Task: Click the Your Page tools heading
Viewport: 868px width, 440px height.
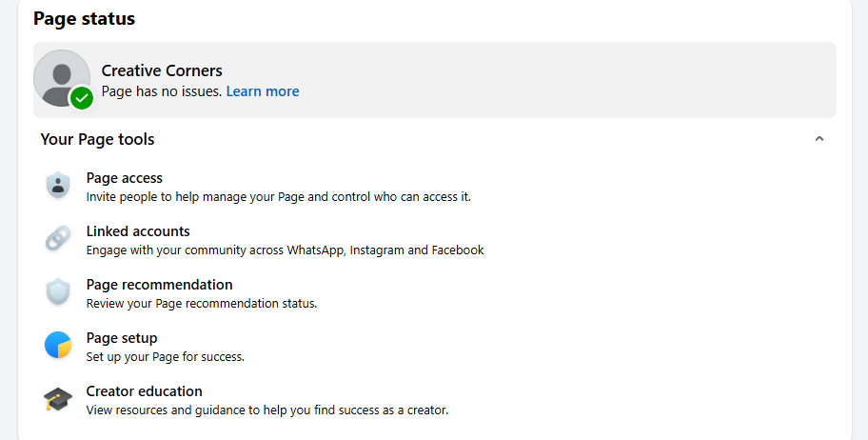Action: [97, 139]
